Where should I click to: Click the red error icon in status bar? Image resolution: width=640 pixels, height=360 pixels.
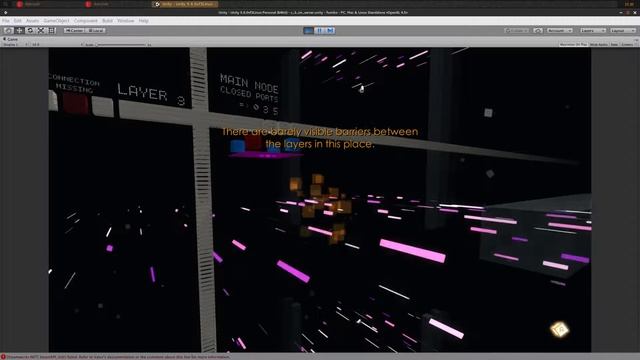point(3,357)
